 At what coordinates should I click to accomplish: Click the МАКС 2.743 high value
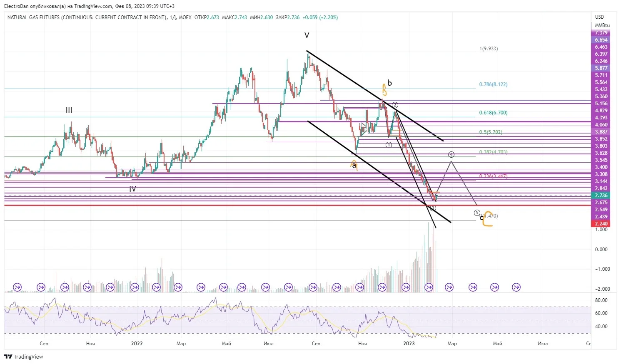pyautogui.click(x=234, y=17)
